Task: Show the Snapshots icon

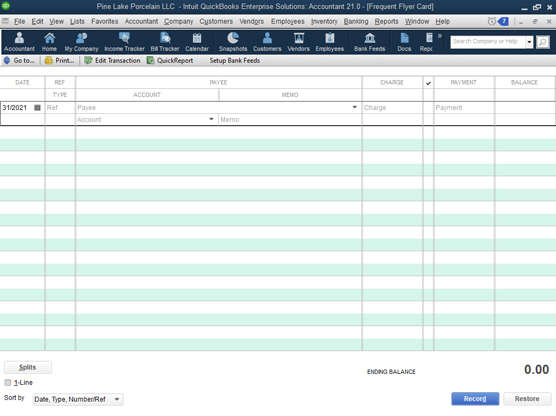Action: [233, 42]
